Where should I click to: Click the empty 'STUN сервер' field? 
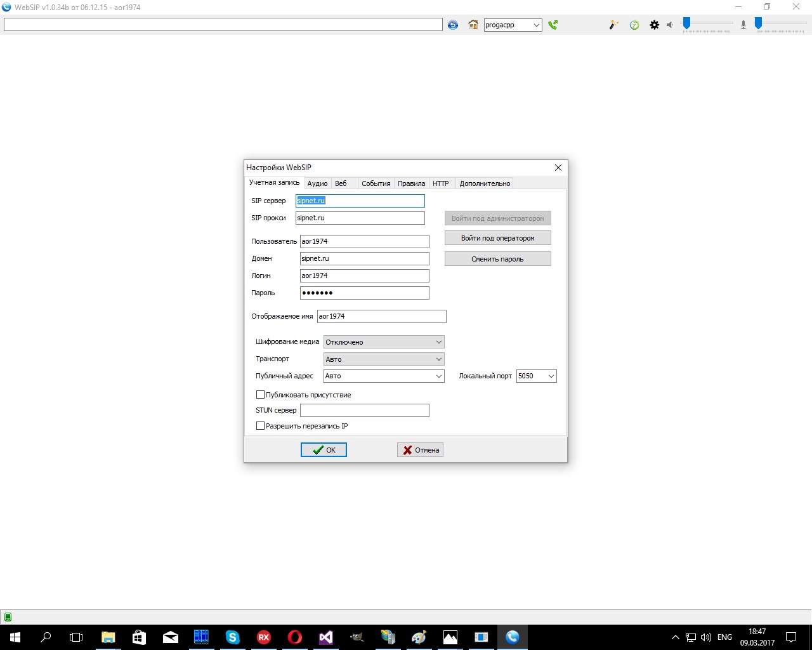click(x=365, y=410)
